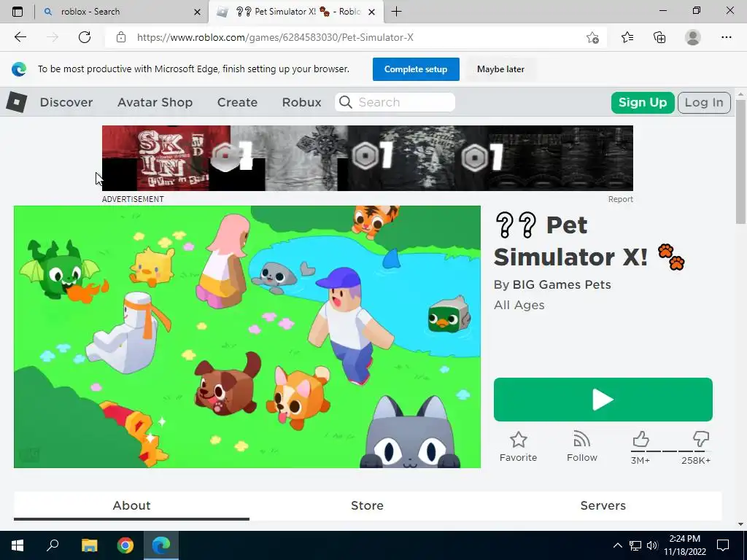Refresh the page
Image resolution: width=747 pixels, height=560 pixels.
85,37
